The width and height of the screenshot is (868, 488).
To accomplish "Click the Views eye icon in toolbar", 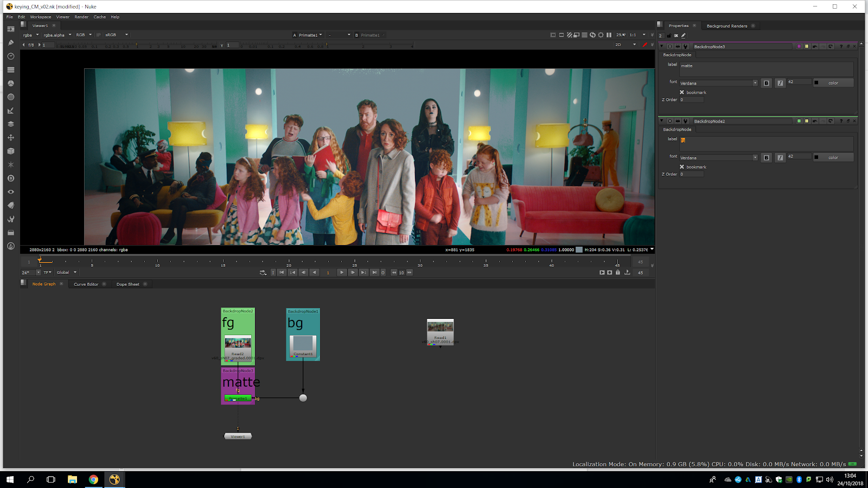I will [10, 192].
